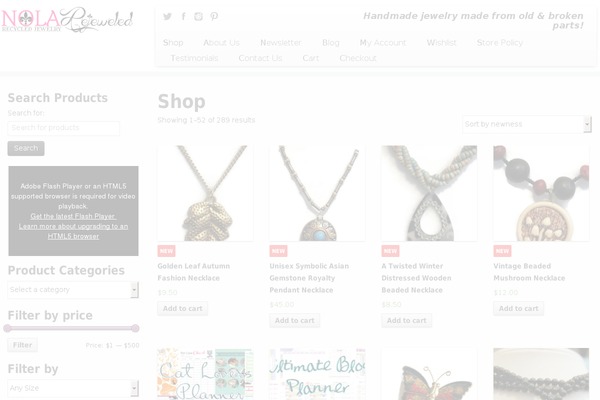The image size is (600, 400).
Task: Open Vintage Beaded Mushroom Necklace thumbnail
Action: coord(541,193)
